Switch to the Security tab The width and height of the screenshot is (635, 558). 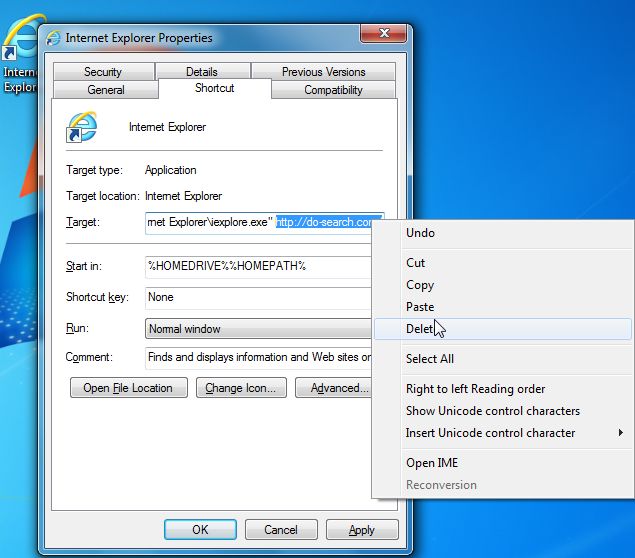coord(103,72)
